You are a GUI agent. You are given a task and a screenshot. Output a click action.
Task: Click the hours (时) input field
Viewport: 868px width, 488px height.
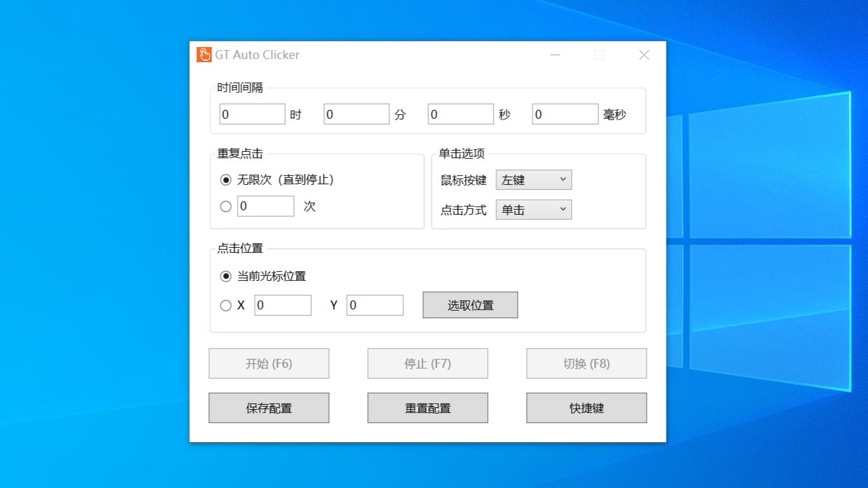(252, 113)
